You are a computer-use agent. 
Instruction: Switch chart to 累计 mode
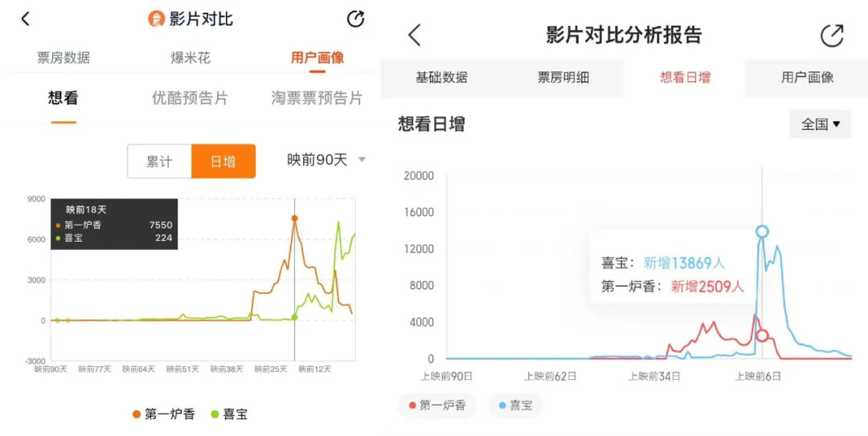click(x=159, y=161)
